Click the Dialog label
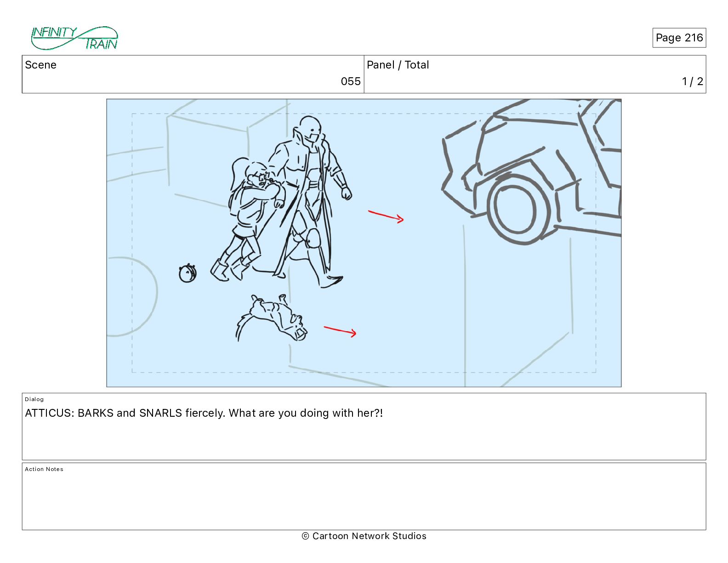This screenshot has width=728, height=563. 34,399
